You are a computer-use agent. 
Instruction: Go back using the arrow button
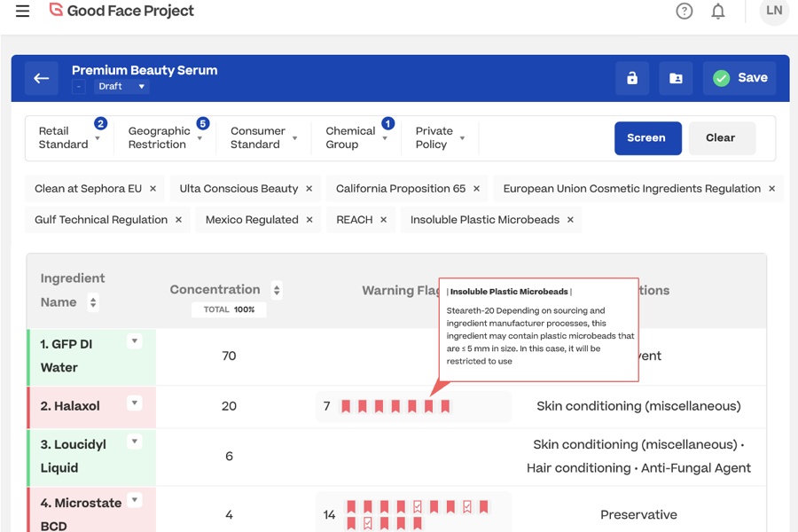point(42,78)
